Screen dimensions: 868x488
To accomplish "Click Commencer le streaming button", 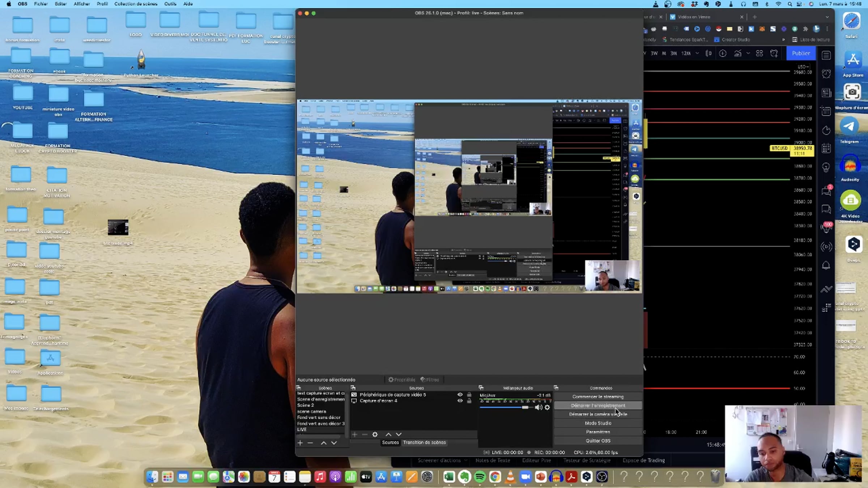I will 598,397.
